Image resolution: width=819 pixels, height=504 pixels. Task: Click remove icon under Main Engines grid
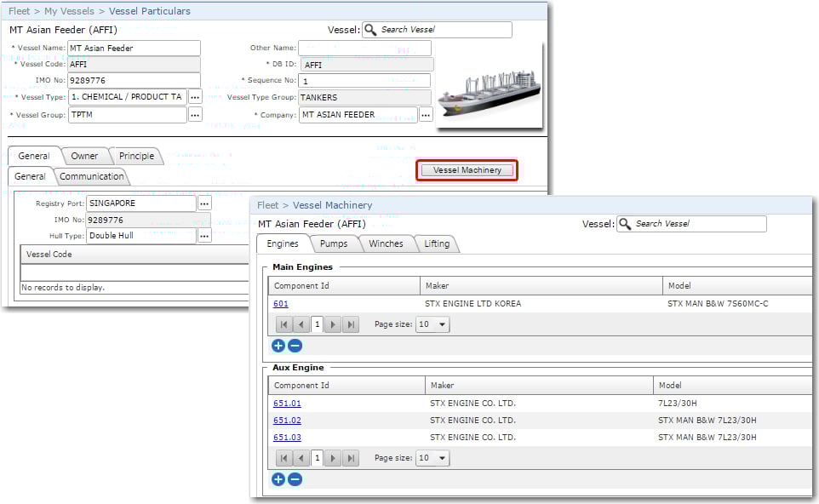[295, 346]
